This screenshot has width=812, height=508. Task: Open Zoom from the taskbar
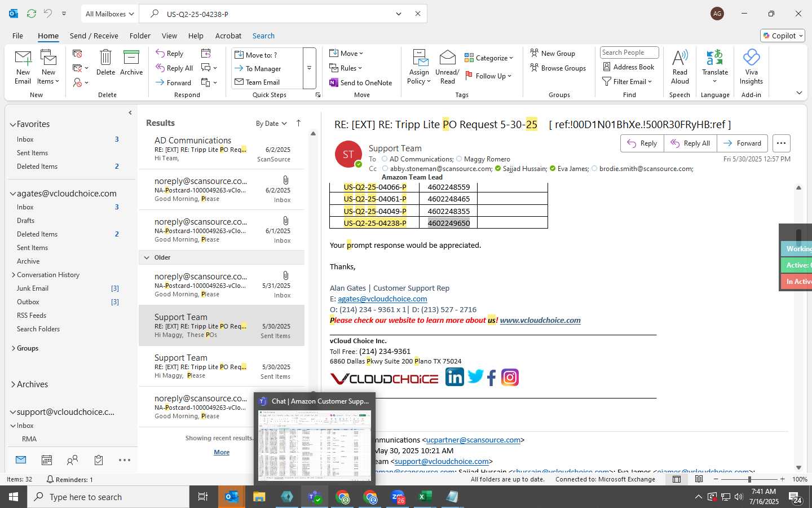tap(398, 497)
